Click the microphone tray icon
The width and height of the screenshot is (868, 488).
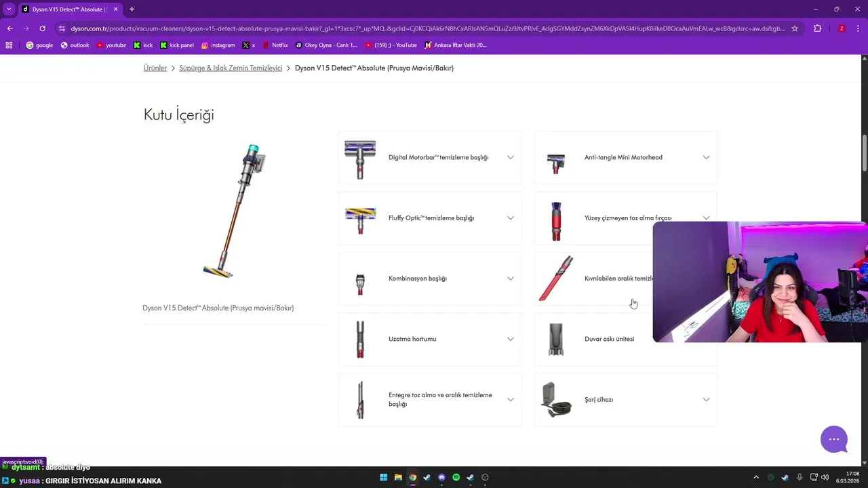(x=800, y=477)
